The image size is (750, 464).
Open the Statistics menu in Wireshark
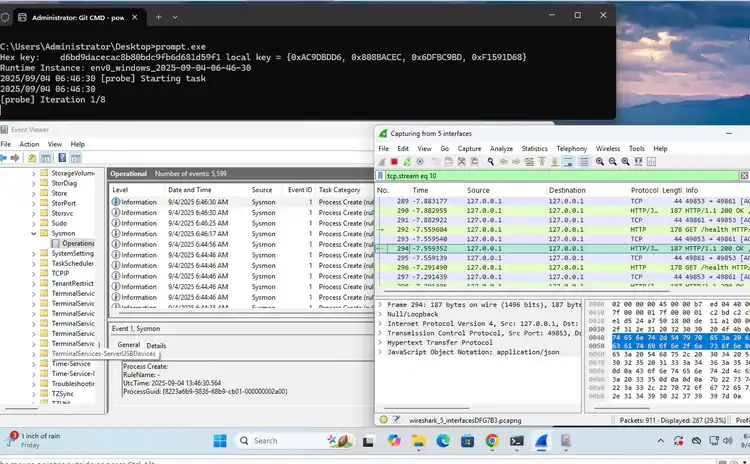[534, 148]
